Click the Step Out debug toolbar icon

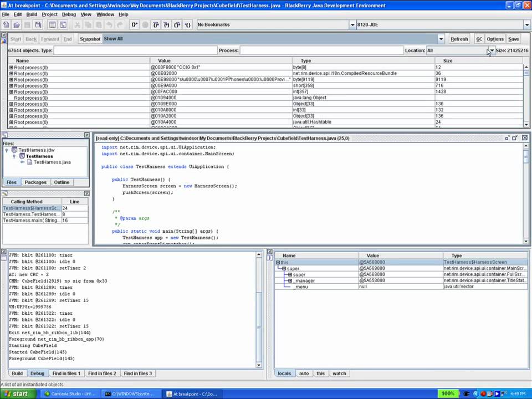[x=176, y=24]
